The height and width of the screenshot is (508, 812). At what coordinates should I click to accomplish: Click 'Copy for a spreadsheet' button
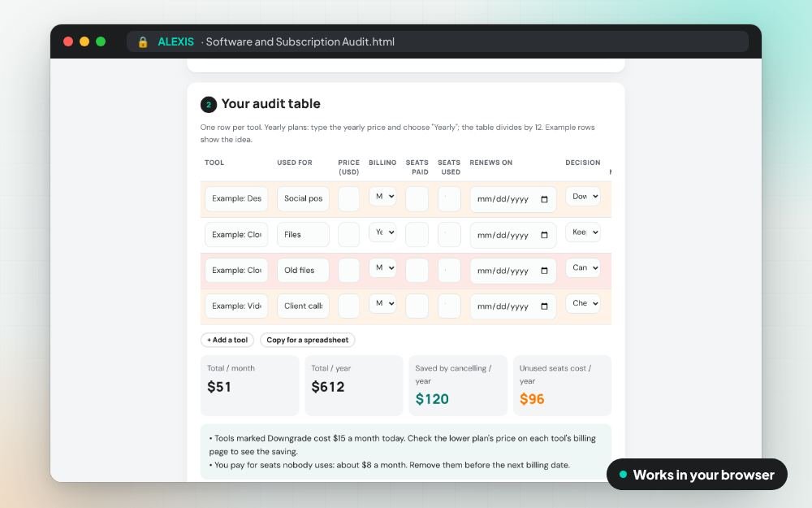(308, 340)
